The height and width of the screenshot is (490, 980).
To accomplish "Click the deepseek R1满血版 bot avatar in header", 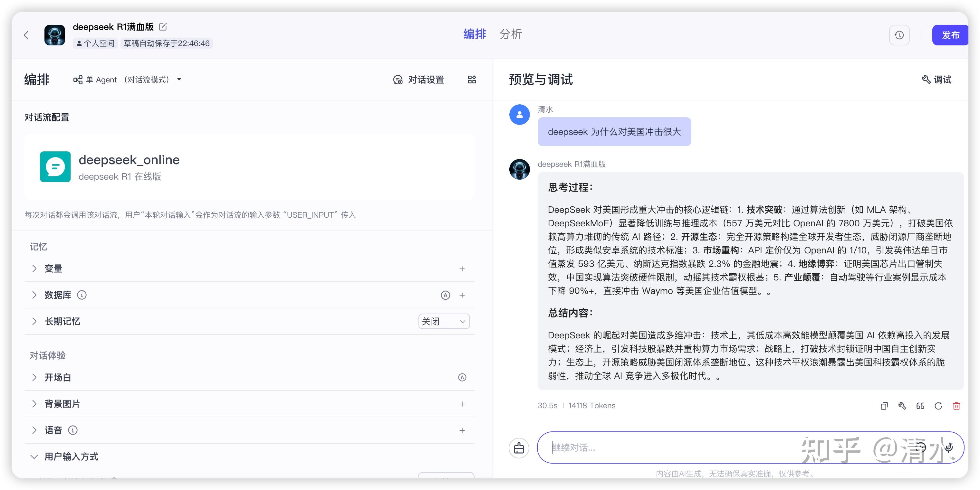I will (54, 35).
